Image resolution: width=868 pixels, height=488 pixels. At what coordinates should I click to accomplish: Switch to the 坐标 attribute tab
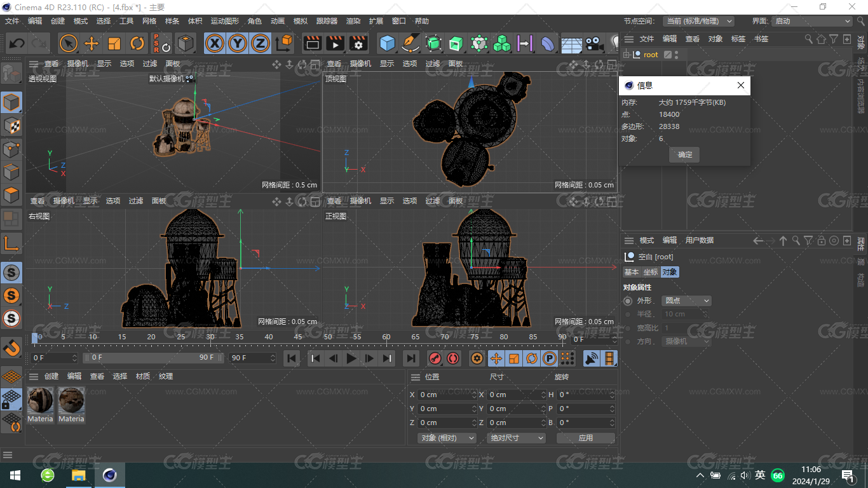click(x=651, y=272)
